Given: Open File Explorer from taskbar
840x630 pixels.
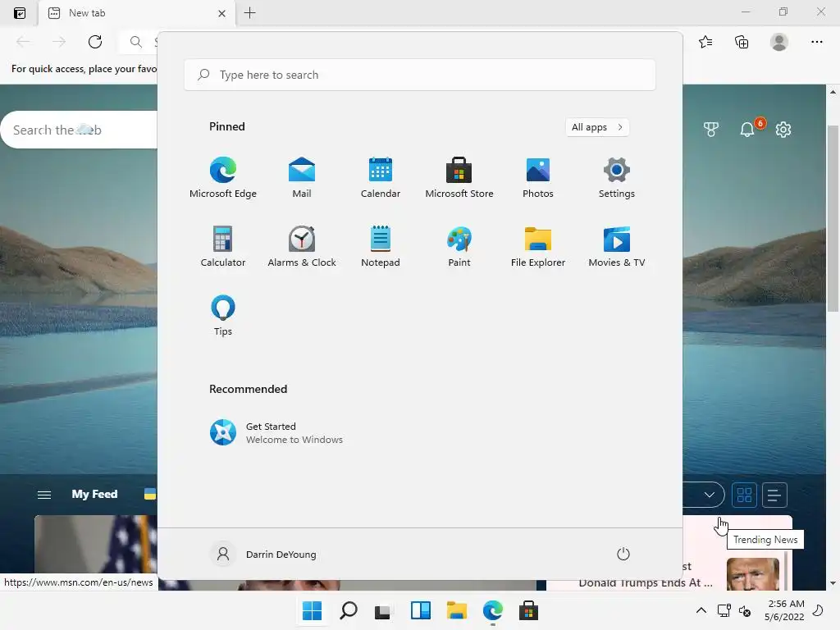Looking at the screenshot, I should [x=456, y=610].
